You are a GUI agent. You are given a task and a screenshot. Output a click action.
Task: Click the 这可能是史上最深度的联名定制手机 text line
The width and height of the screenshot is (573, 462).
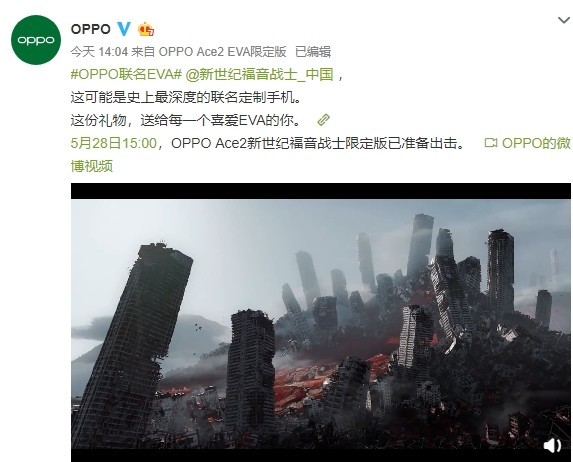186,98
